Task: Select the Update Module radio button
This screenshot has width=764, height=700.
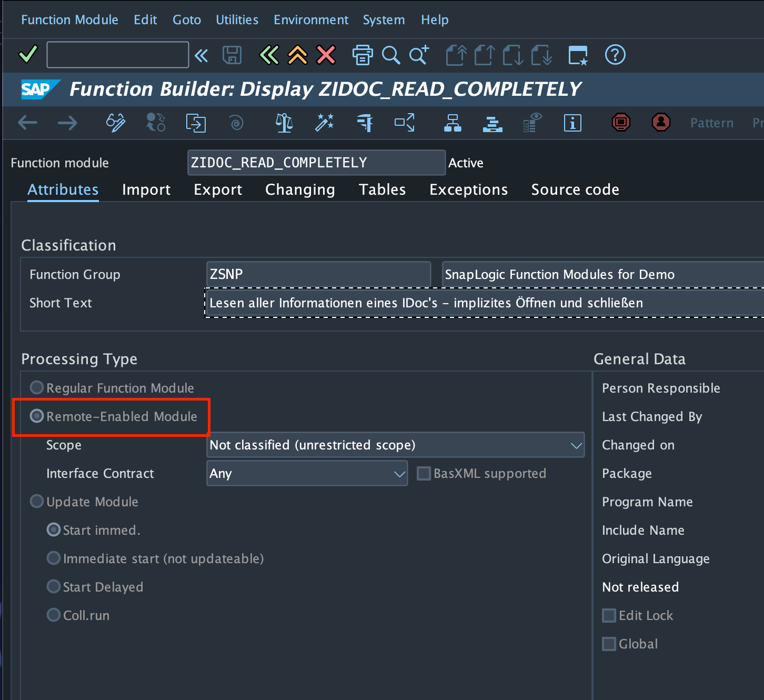Action: 37,502
